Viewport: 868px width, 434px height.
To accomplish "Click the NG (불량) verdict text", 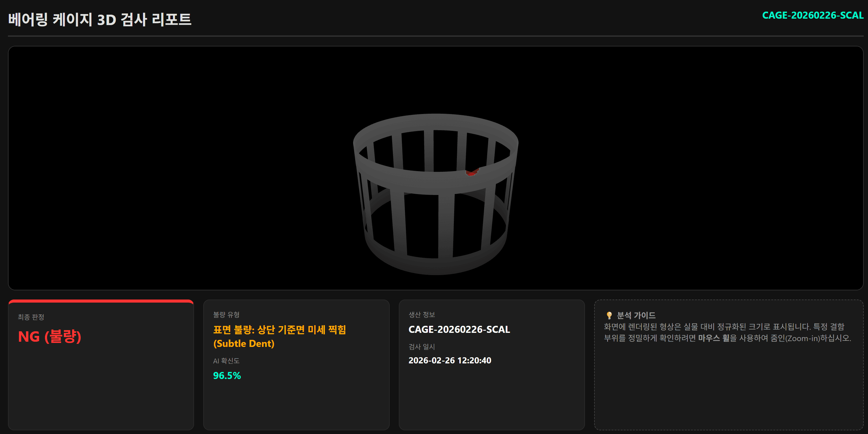I will click(50, 336).
